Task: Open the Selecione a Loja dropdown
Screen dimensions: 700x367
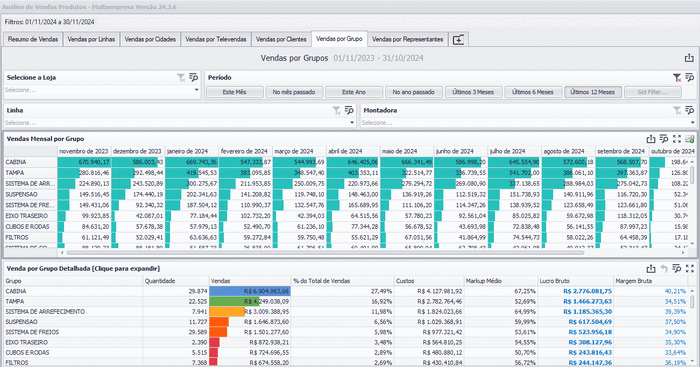Action: tap(102, 90)
